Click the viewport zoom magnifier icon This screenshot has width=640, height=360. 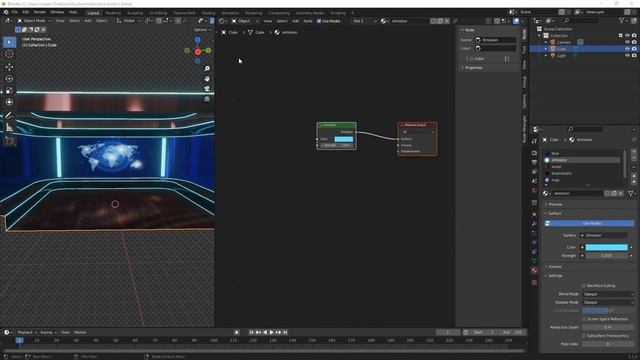click(207, 69)
